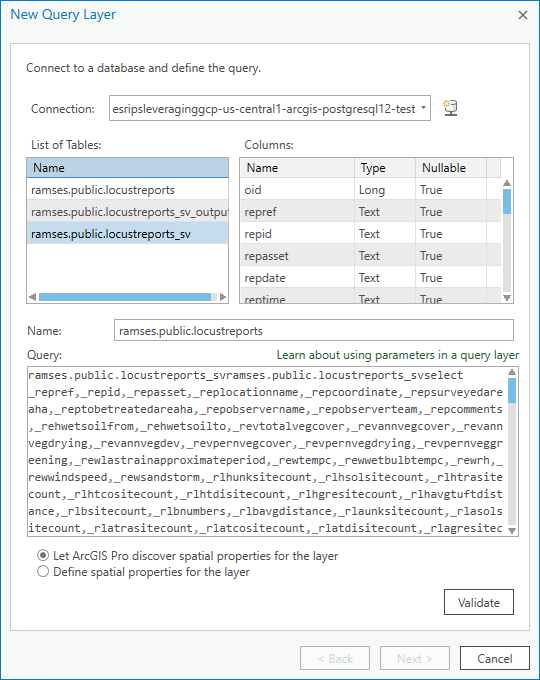Click the columns list scroll-down arrow

click(x=507, y=298)
